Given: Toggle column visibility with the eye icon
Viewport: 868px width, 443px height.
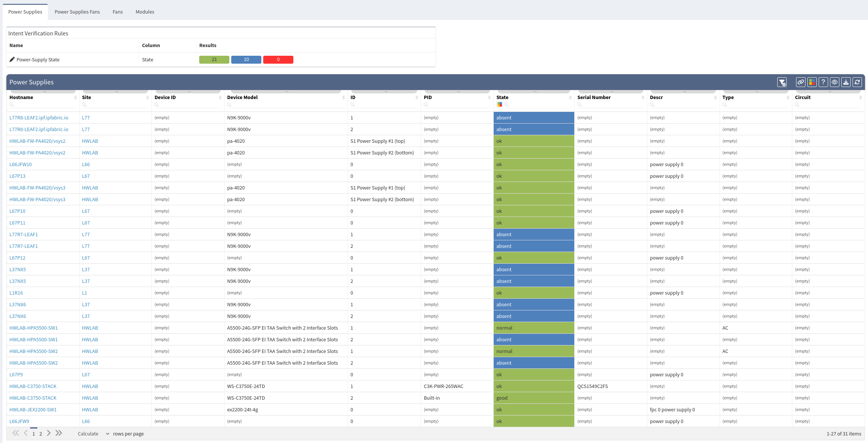Looking at the screenshot, I should (x=834, y=82).
